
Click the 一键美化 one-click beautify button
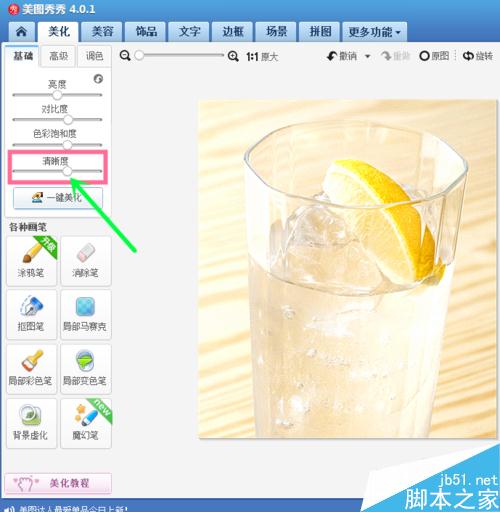[58, 198]
